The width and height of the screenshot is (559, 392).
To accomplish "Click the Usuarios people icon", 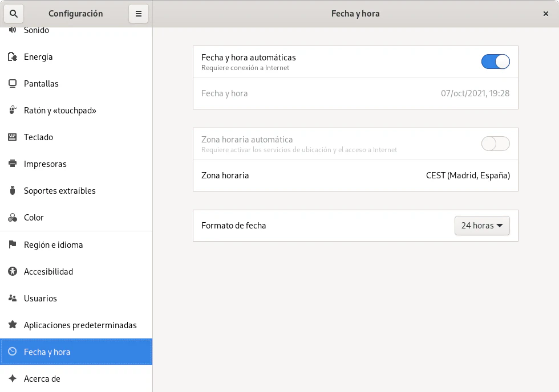I will [x=13, y=299].
